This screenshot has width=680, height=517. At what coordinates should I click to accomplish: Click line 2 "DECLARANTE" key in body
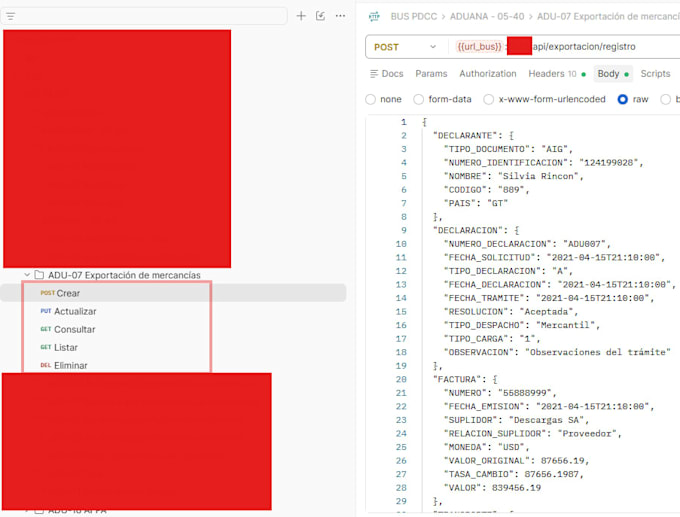coord(465,136)
